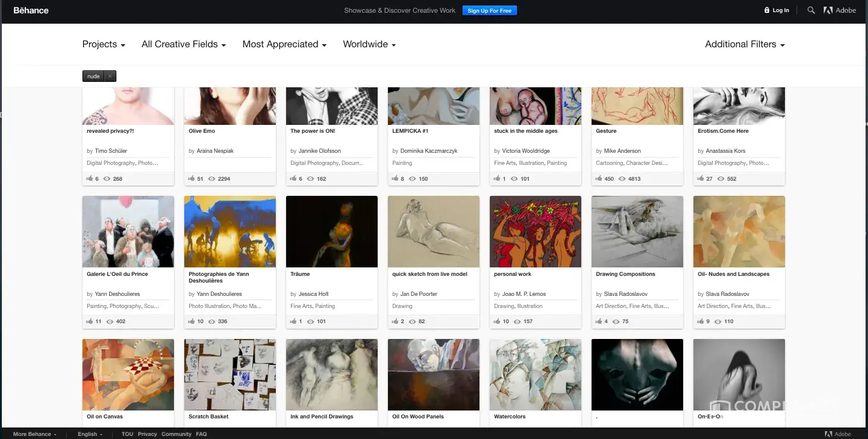Expand the Worldwide location filter
The width and height of the screenshot is (868, 439).
369,44
